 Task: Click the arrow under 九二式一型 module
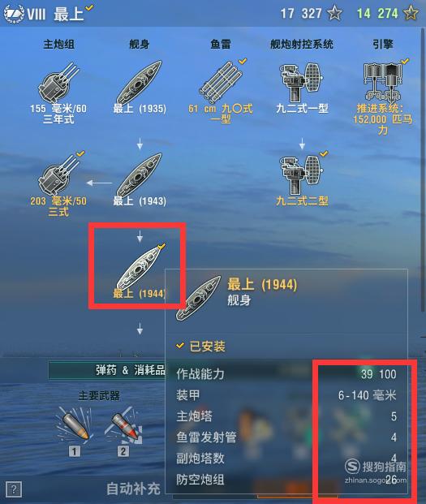point(302,144)
